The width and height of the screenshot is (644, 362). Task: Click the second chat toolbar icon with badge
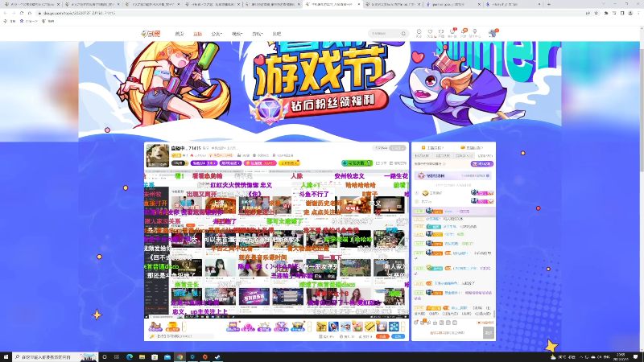tap(423, 323)
